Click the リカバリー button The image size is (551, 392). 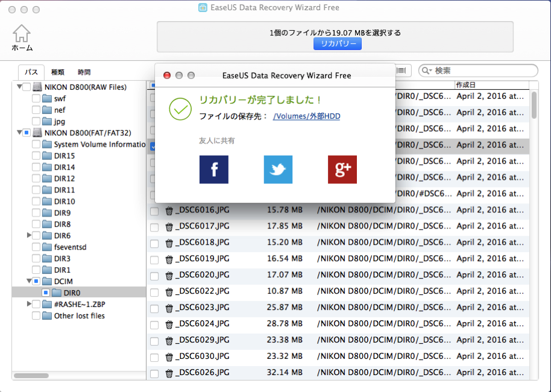[x=337, y=43]
